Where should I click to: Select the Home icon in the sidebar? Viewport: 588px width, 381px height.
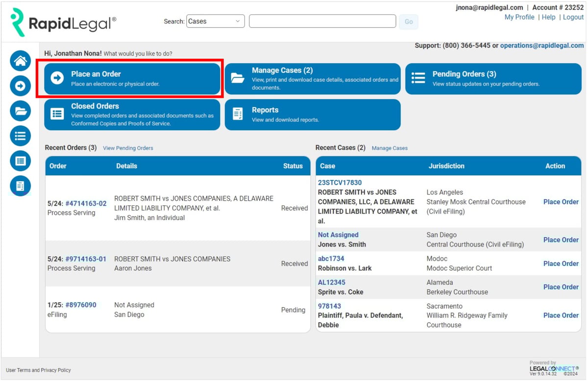20,60
